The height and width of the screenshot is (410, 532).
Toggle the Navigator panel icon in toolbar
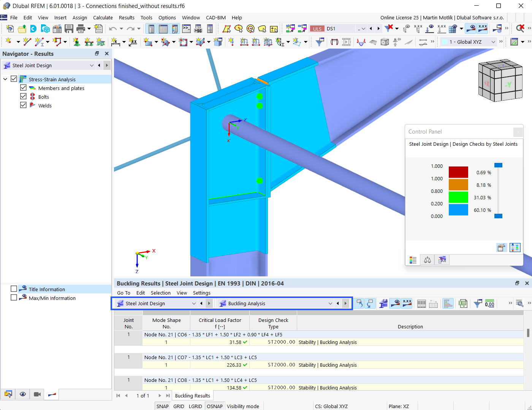point(151,28)
